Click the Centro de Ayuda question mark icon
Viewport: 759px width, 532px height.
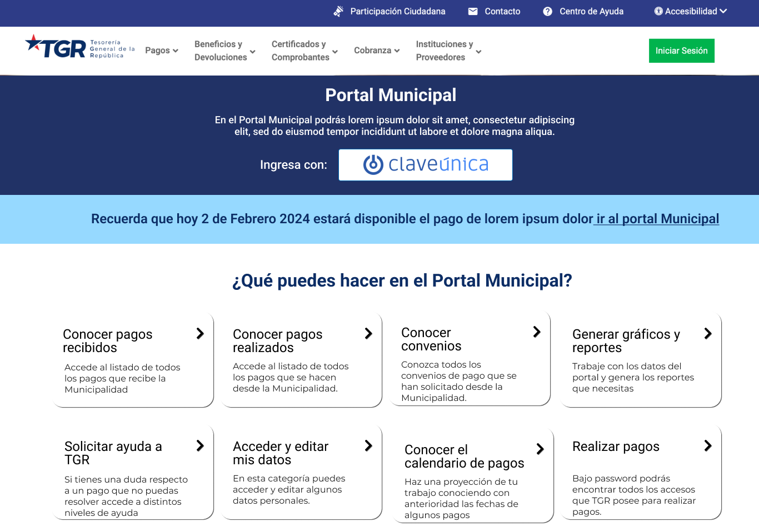coord(548,11)
